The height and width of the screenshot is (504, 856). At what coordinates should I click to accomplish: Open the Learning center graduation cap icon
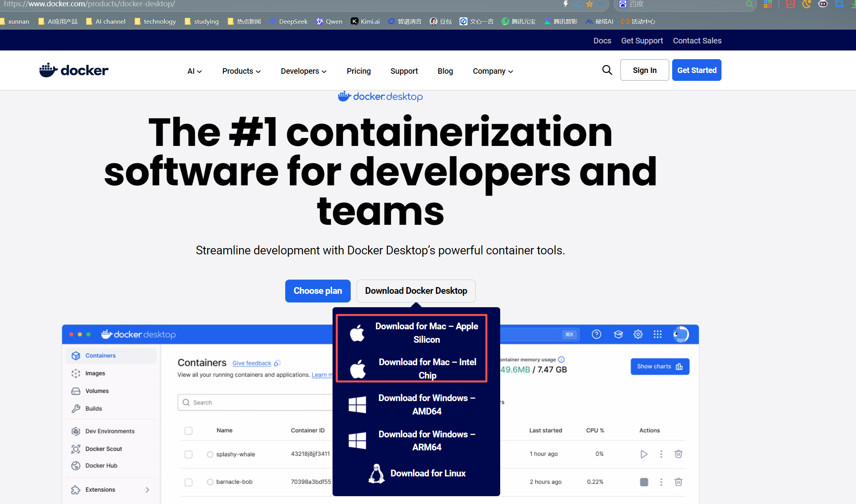[x=618, y=334]
